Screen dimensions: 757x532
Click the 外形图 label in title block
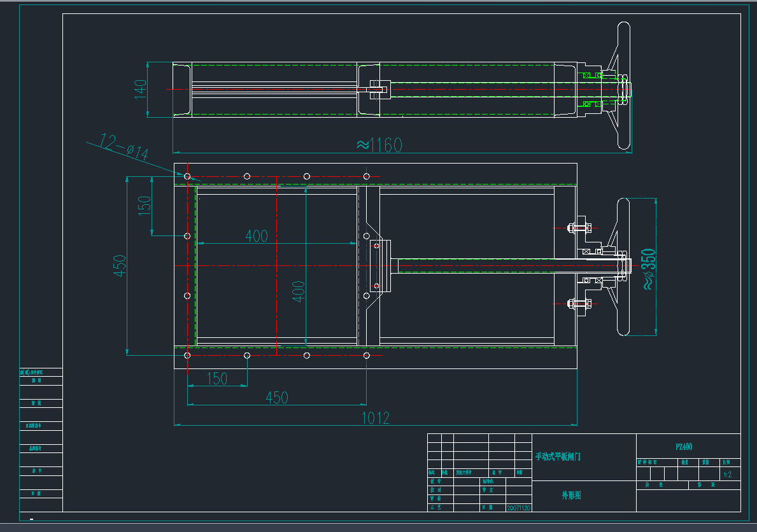click(x=571, y=495)
